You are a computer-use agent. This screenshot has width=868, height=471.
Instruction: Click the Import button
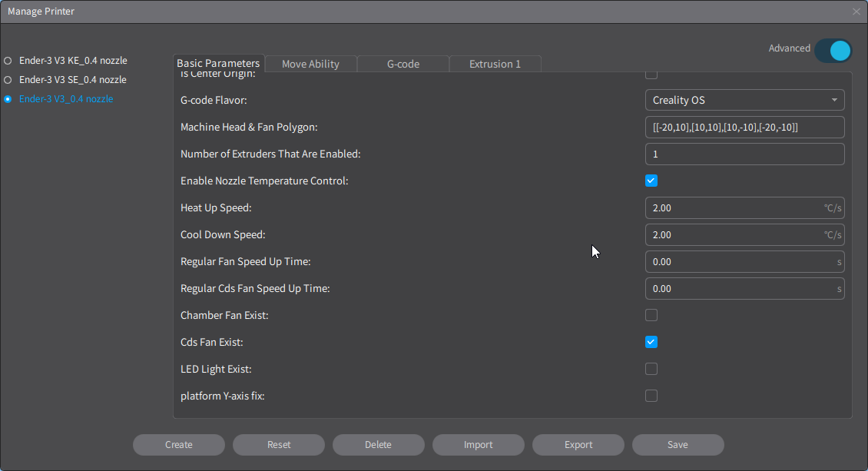pos(479,445)
